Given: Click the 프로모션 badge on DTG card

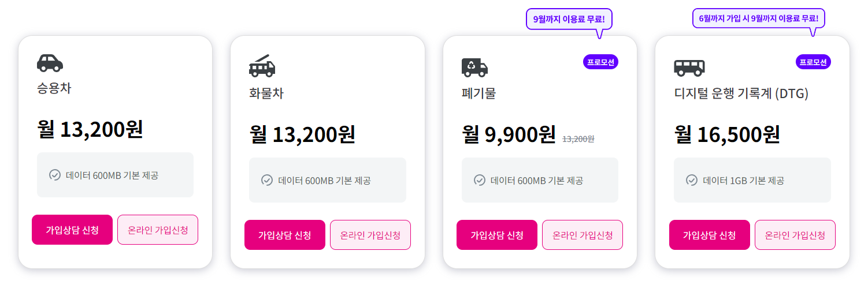Looking at the screenshot, I should pos(813,62).
